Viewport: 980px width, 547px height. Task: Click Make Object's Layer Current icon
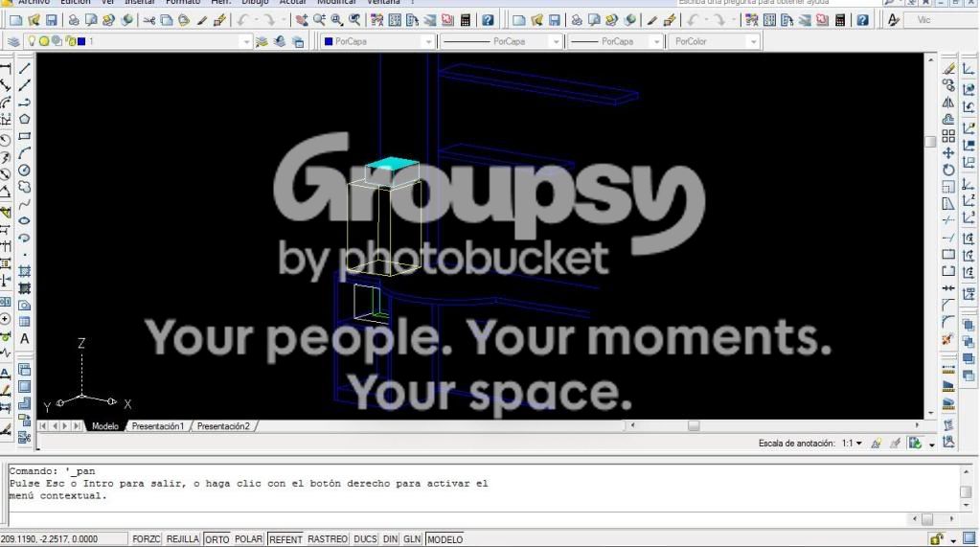pyautogui.click(x=262, y=41)
